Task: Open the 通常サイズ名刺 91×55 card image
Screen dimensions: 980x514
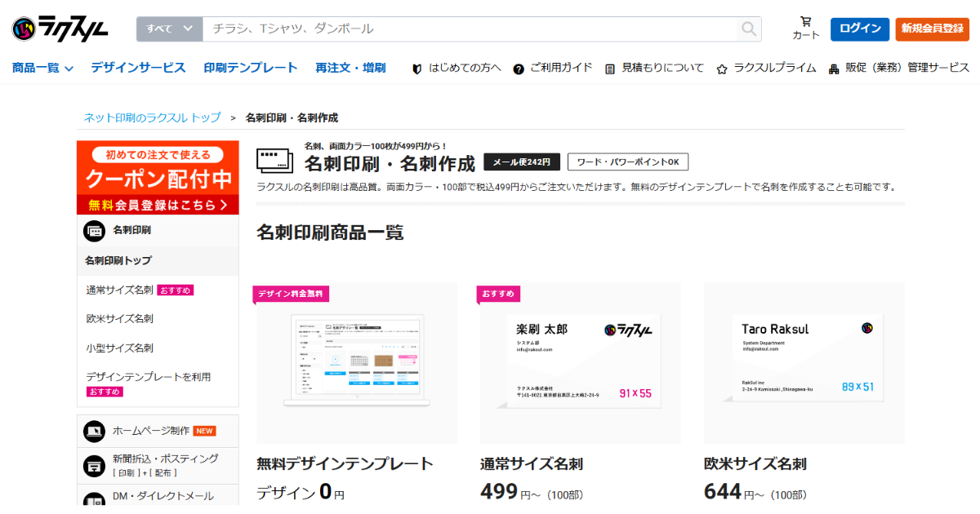Action: pyautogui.click(x=581, y=363)
